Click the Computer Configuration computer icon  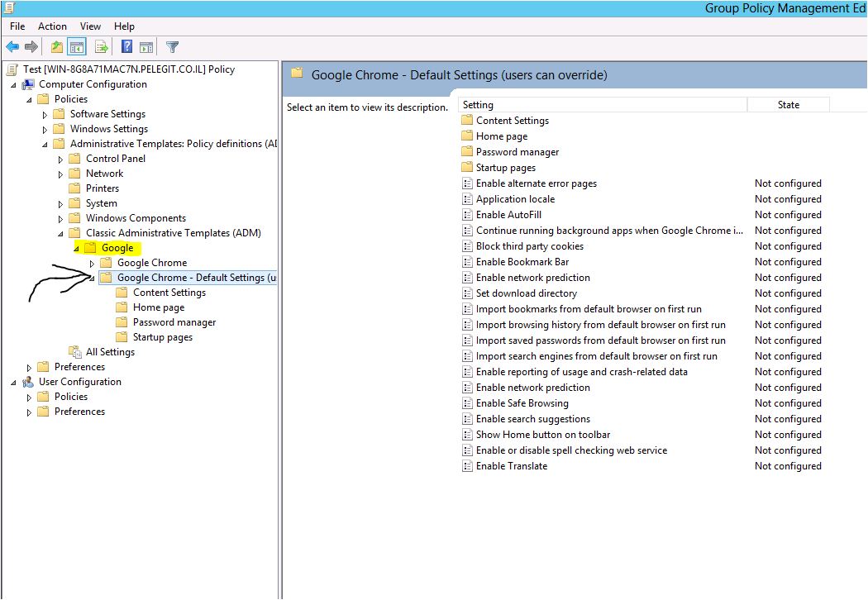pos(27,84)
